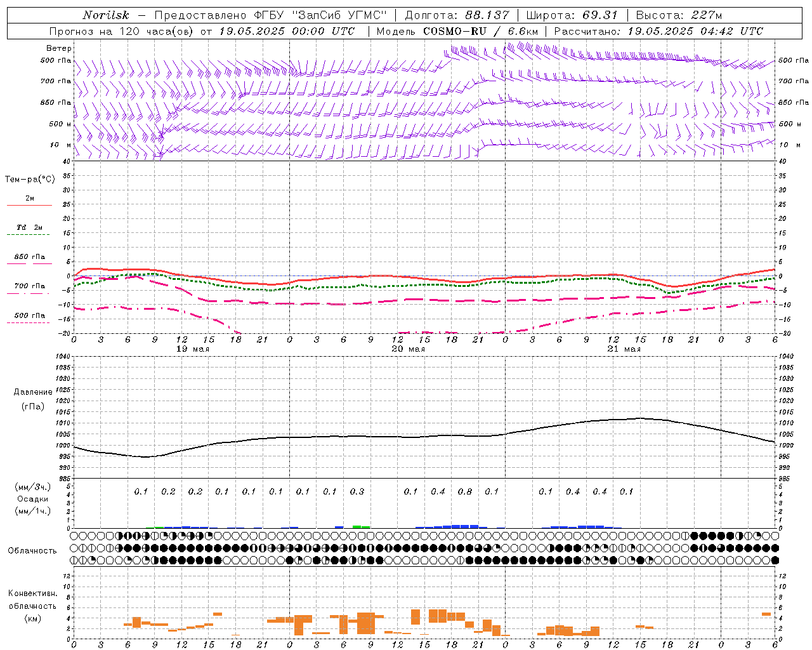812x650 pixels.
Task: Click the 'Высота: 227м' elevation label
Action: pos(679,15)
